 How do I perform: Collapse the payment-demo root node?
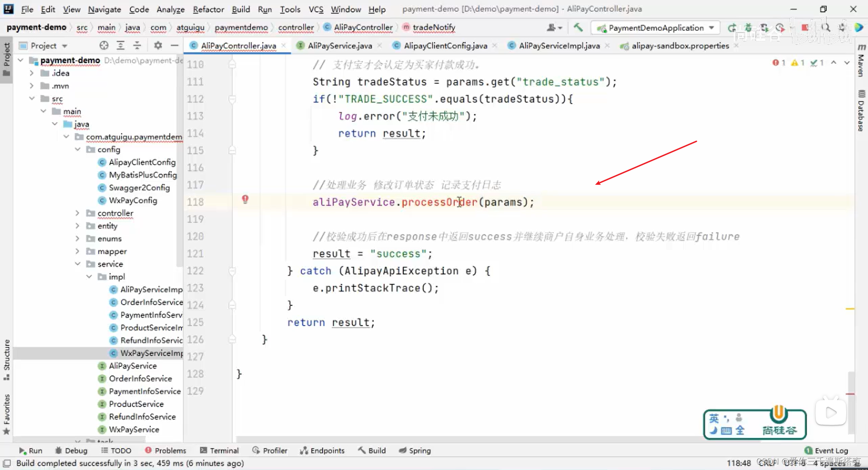[x=21, y=60]
